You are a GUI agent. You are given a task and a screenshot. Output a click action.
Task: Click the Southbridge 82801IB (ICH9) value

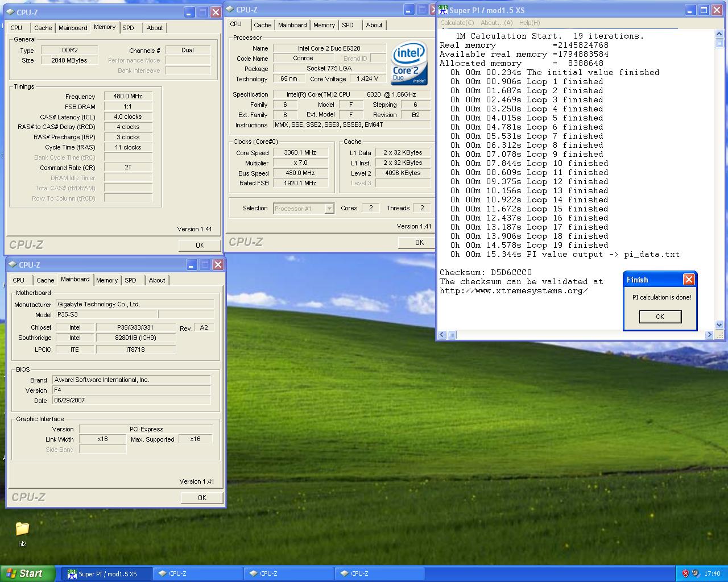coord(136,338)
